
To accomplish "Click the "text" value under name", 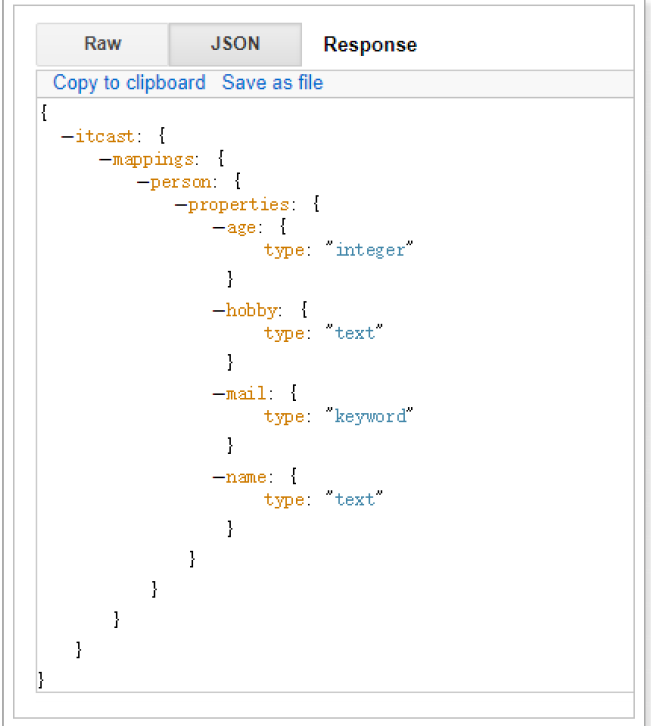I will (x=355, y=499).
